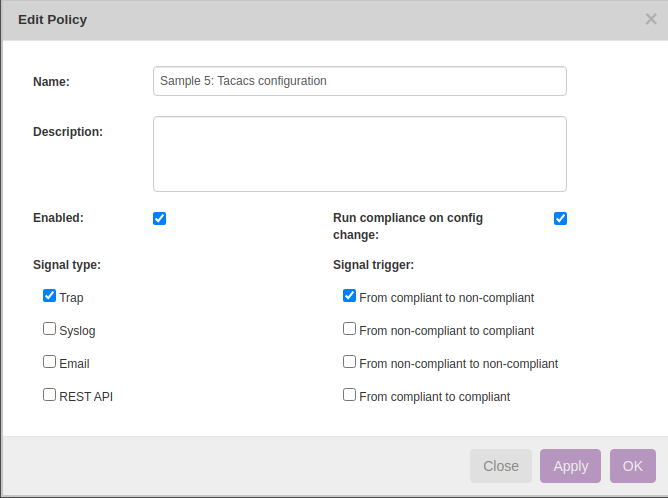Focus the Description text area

tap(359, 153)
